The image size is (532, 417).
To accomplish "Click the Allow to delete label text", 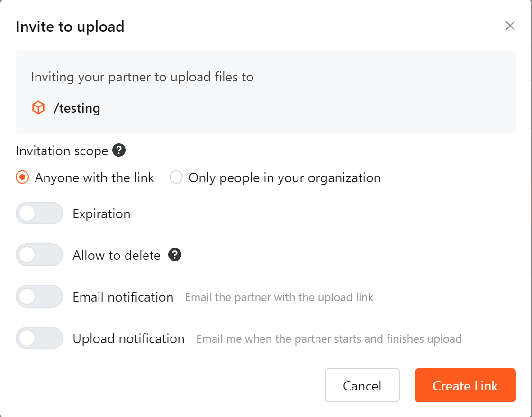I will pyautogui.click(x=117, y=255).
